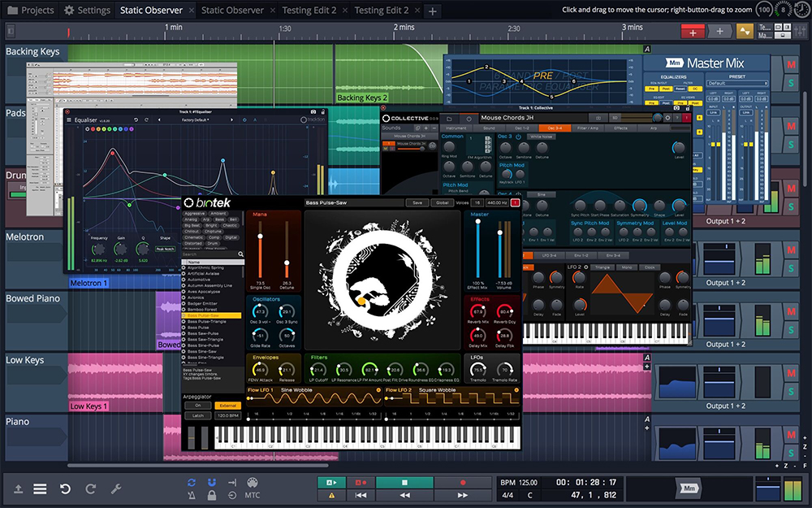This screenshot has height=508, width=812.
Task: Click the red add-track plus button
Action: [x=693, y=33]
